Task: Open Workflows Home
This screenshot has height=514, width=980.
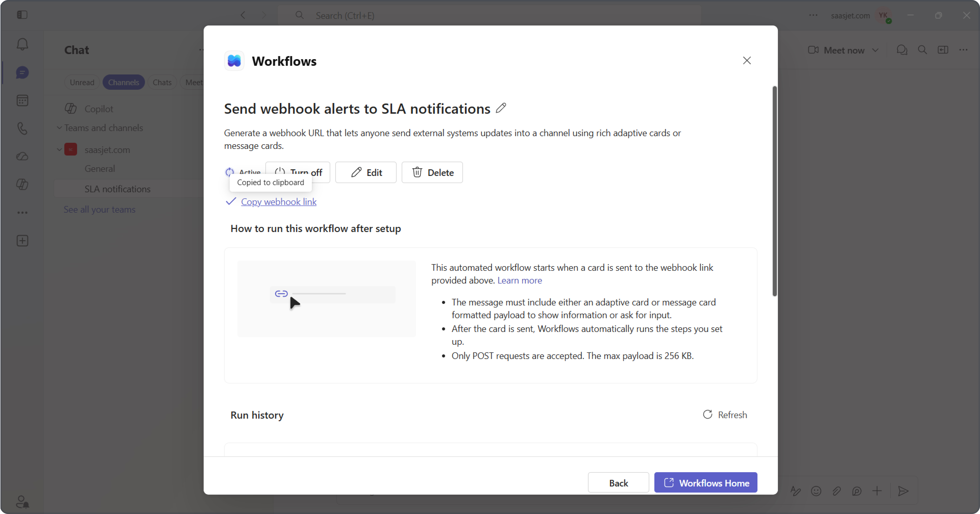Action: pos(706,483)
